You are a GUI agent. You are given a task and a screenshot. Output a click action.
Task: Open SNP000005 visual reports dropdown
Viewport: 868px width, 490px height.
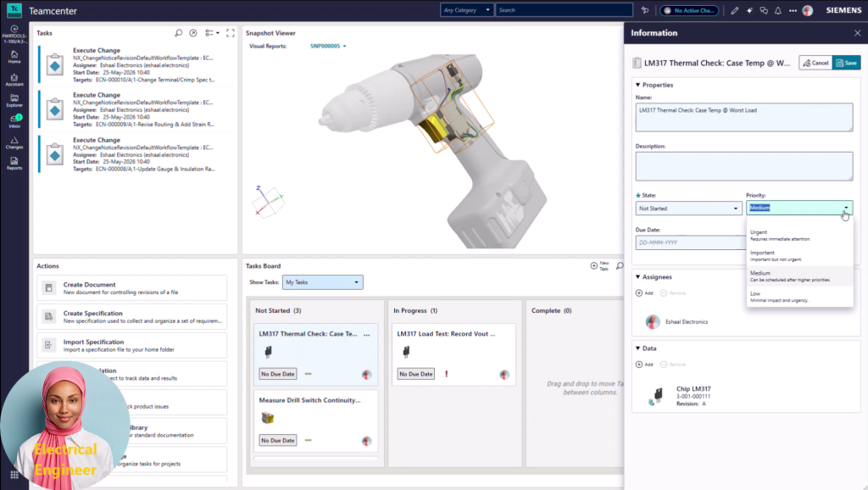coord(328,46)
